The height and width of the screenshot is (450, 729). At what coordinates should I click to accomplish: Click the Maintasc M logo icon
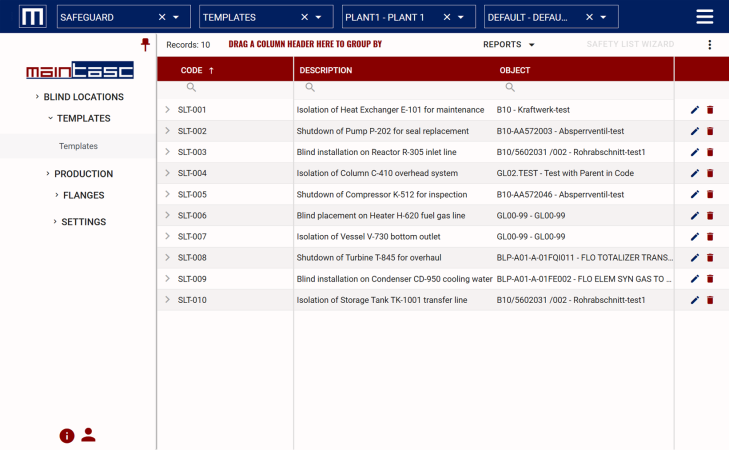(33, 17)
